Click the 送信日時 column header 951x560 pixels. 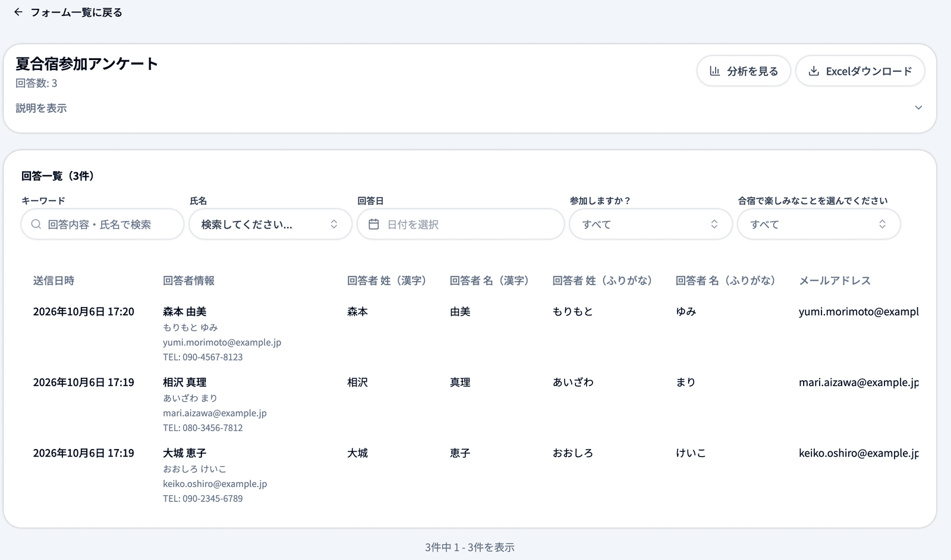point(53,280)
